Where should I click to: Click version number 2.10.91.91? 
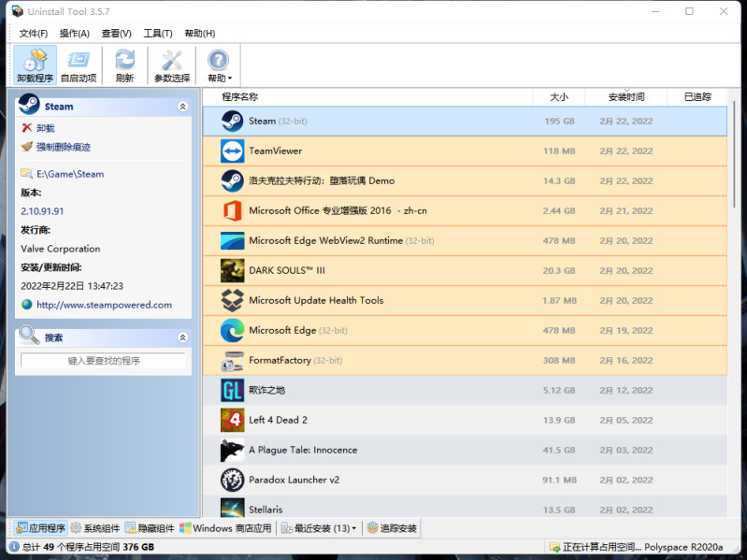42,211
